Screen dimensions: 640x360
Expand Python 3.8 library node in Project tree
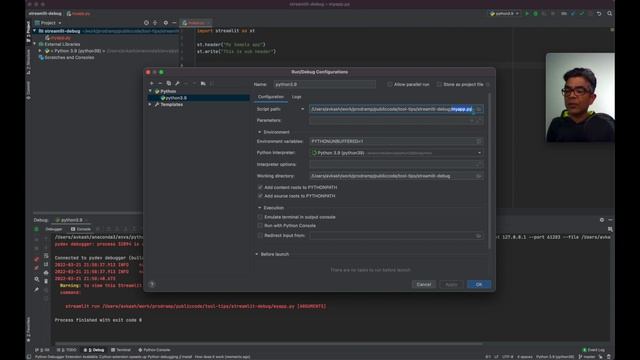pos(40,51)
